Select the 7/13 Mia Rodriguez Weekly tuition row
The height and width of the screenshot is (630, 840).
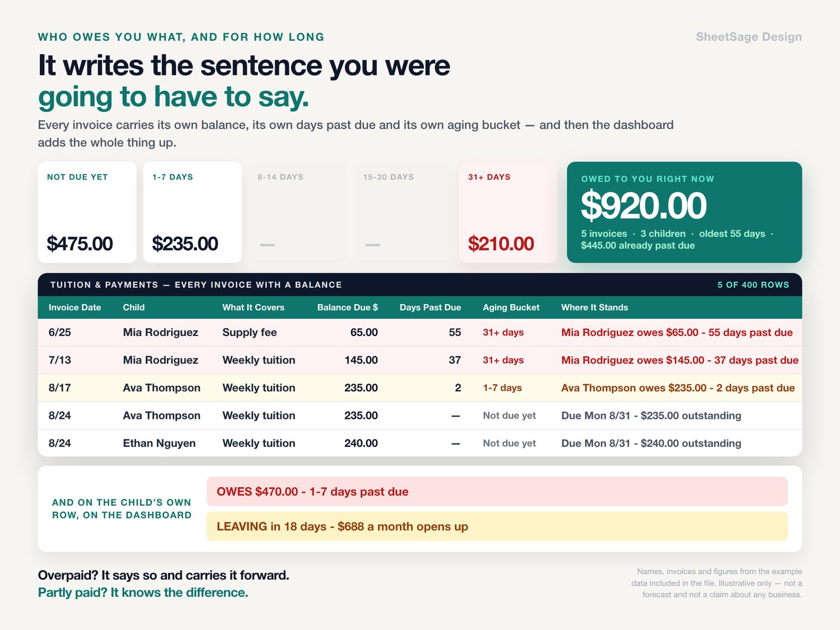click(420, 360)
